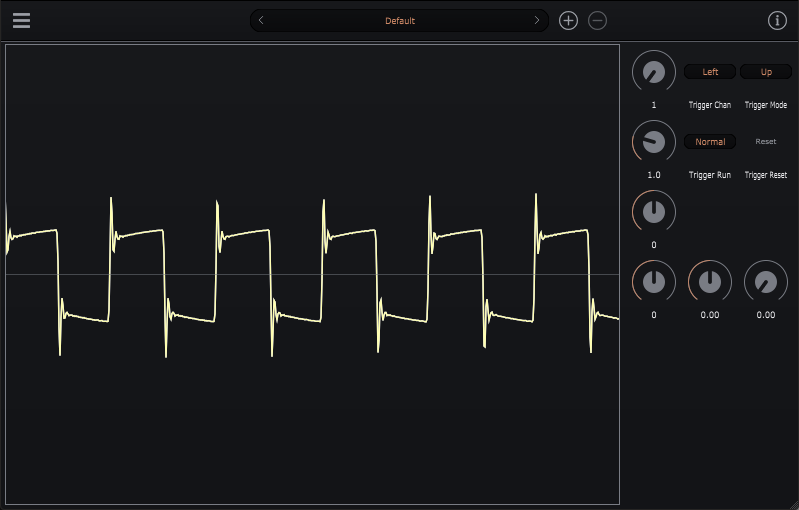Toggle Trigger Run set to Normal
This screenshot has width=799, height=510.
710,142
